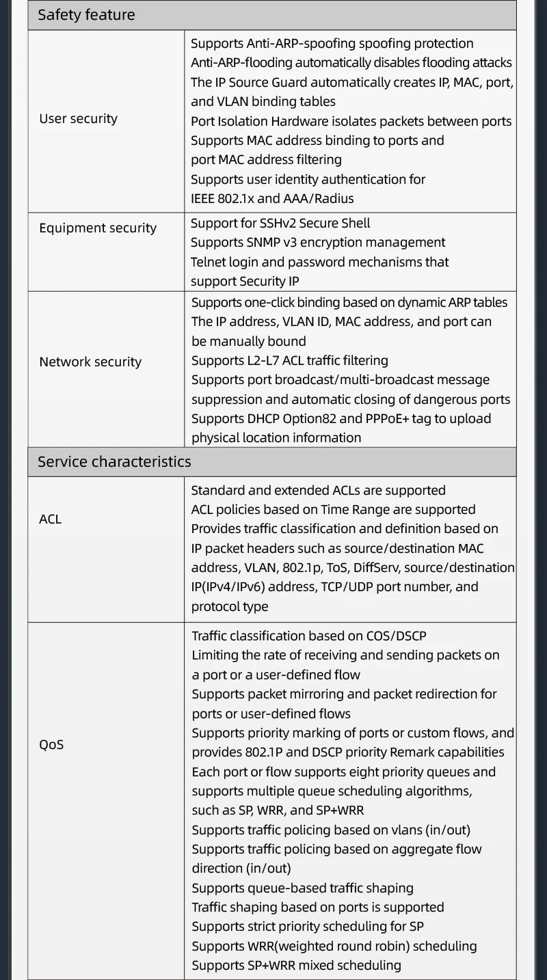Select the SNMP v3 encryption management line

coord(318,243)
